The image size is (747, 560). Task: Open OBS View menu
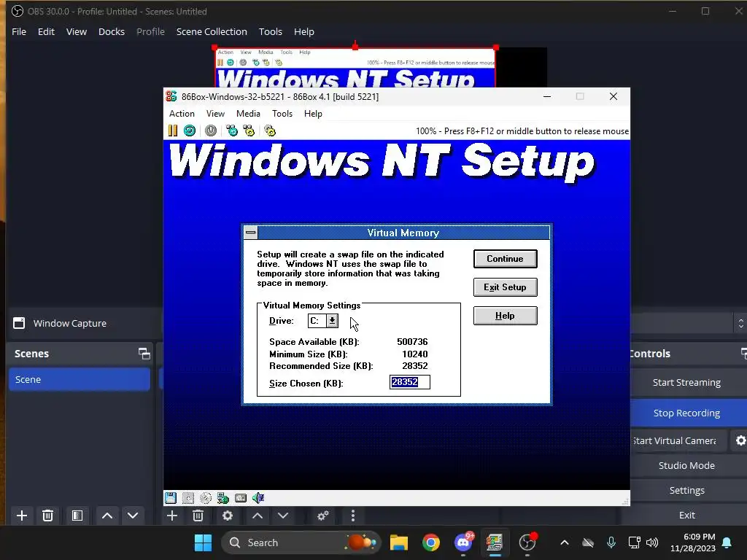(x=76, y=31)
